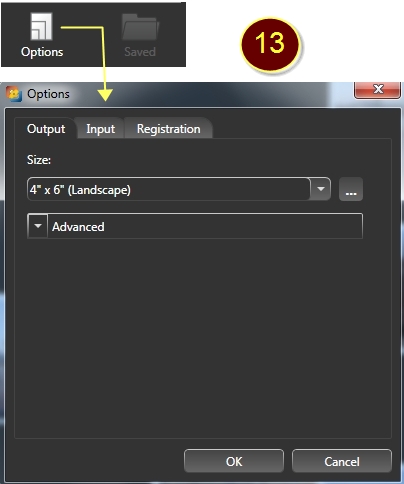Click the Saved folder icon
404x484 pixels.
[x=140, y=27]
